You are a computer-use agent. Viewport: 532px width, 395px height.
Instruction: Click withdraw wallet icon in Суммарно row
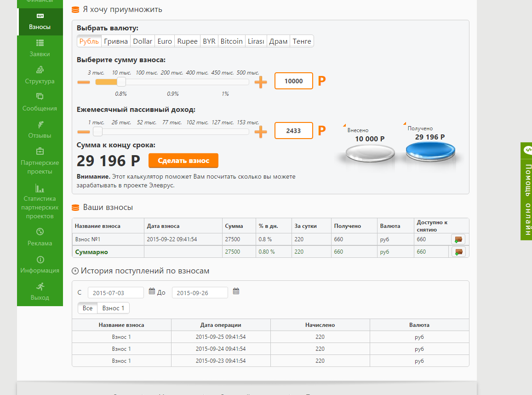458,252
